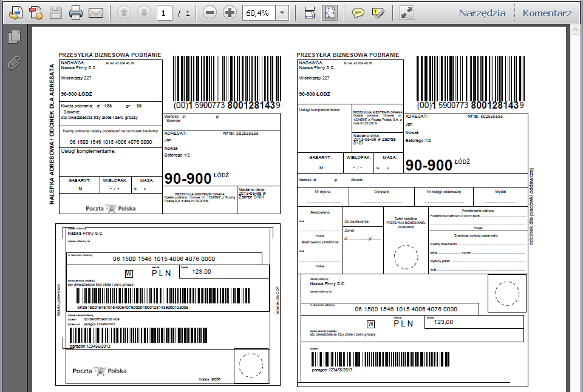The width and height of the screenshot is (583, 392).
Task: Click the create PDF online icon
Action: pyautogui.click(x=36, y=13)
